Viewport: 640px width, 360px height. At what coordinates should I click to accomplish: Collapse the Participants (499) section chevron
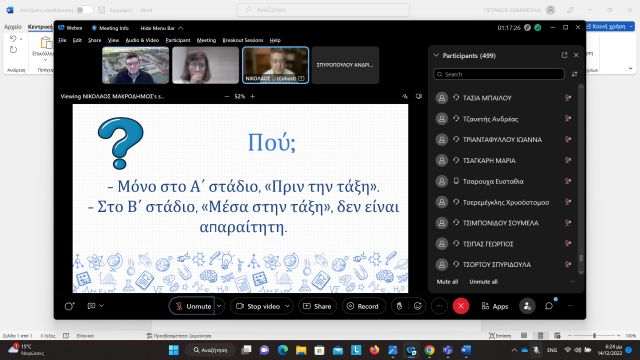(436, 55)
